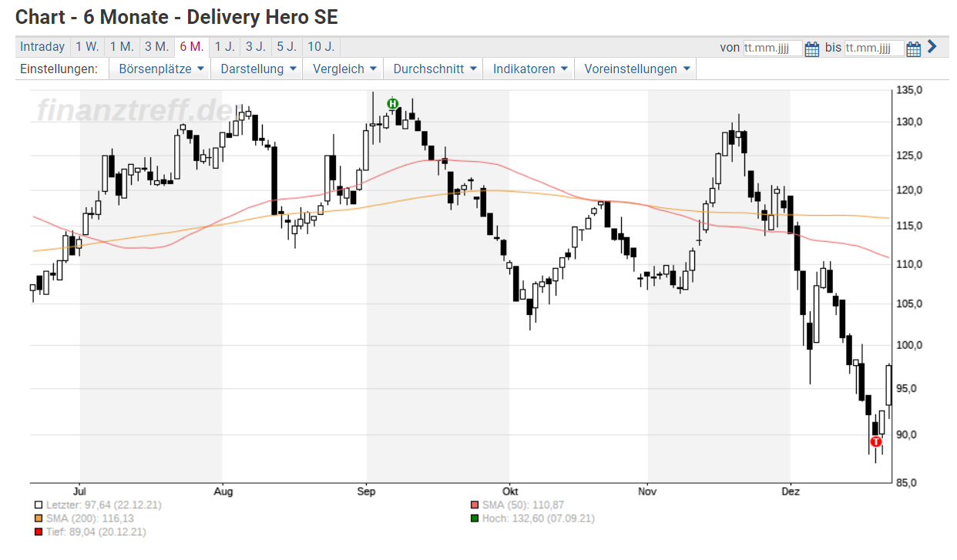Focus the 'bis' end date field

pyautogui.click(x=875, y=48)
